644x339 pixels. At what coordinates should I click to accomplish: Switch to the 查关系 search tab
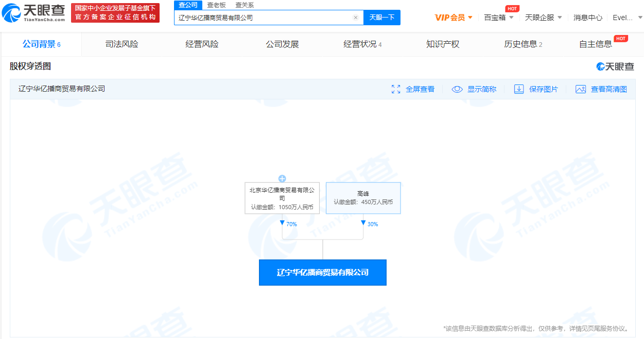(x=245, y=5)
